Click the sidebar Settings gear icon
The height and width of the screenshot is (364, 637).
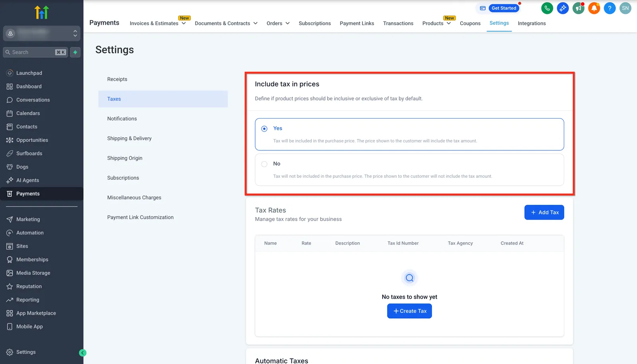point(10,352)
